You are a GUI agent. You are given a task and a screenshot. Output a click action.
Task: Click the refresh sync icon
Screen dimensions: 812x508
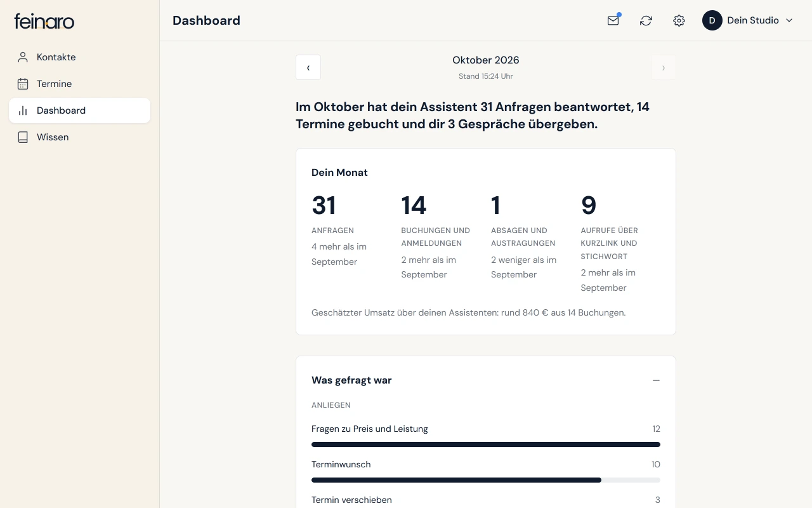point(646,20)
